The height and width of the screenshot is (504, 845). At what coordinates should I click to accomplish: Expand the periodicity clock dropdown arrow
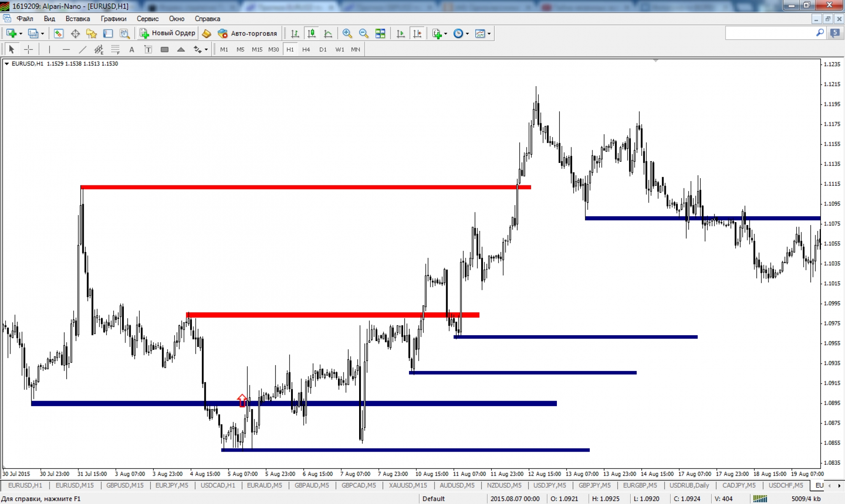(467, 34)
